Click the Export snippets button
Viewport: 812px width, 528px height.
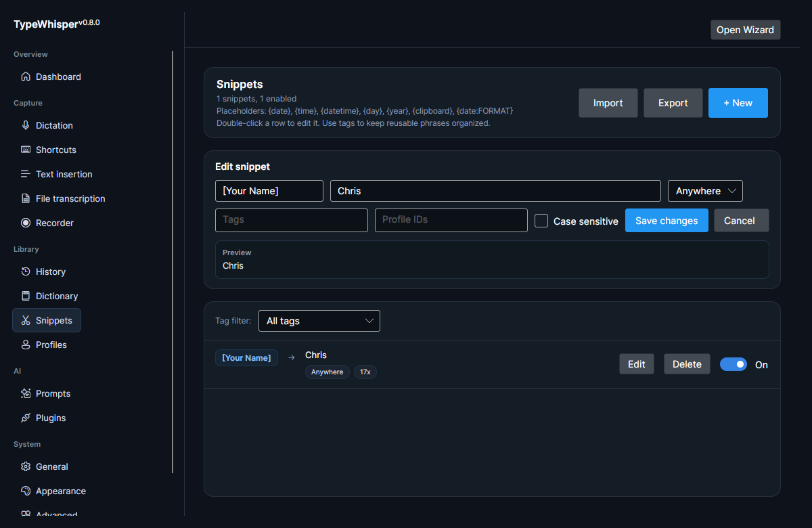click(673, 103)
